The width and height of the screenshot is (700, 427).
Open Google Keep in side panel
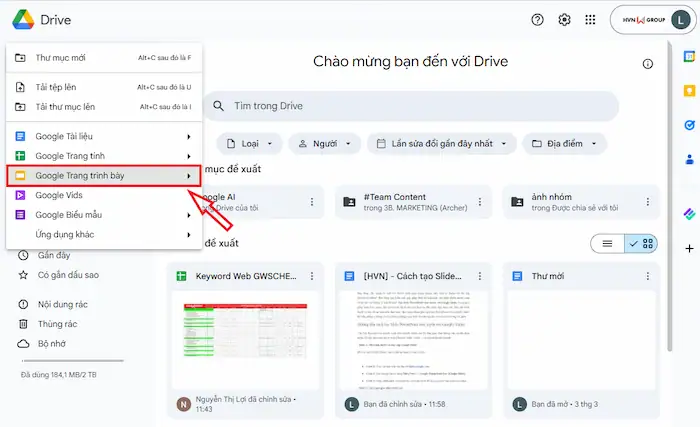pyautogui.click(x=689, y=91)
